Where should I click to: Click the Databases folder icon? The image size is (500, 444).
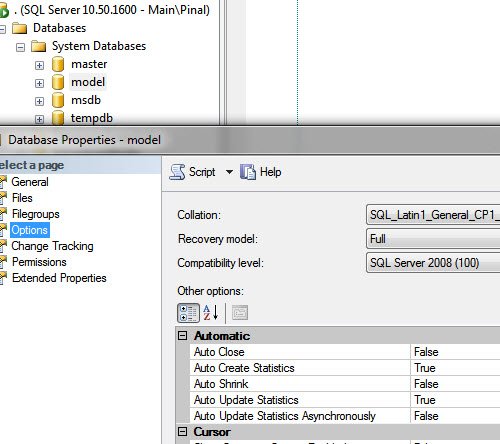[19, 28]
